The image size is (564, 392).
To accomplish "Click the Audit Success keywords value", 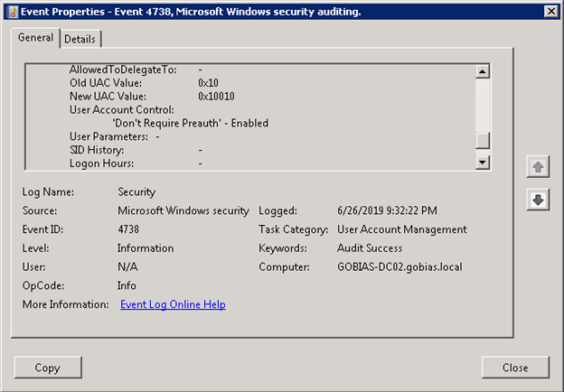I will 370,248.
